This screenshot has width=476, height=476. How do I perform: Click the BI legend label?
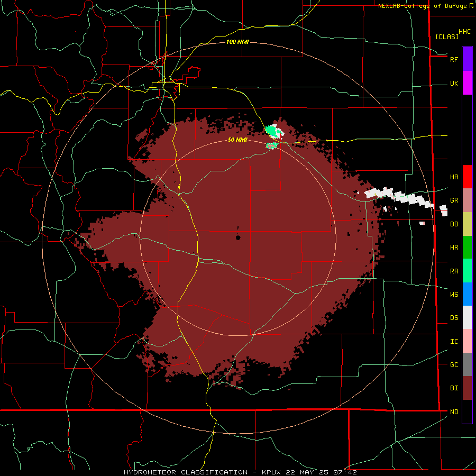click(x=454, y=388)
